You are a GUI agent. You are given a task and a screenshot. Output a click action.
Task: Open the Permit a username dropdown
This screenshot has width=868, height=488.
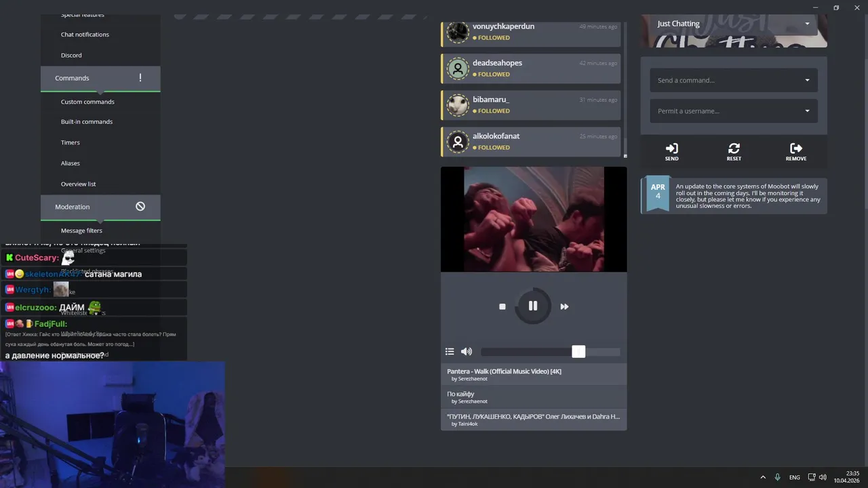click(x=734, y=111)
